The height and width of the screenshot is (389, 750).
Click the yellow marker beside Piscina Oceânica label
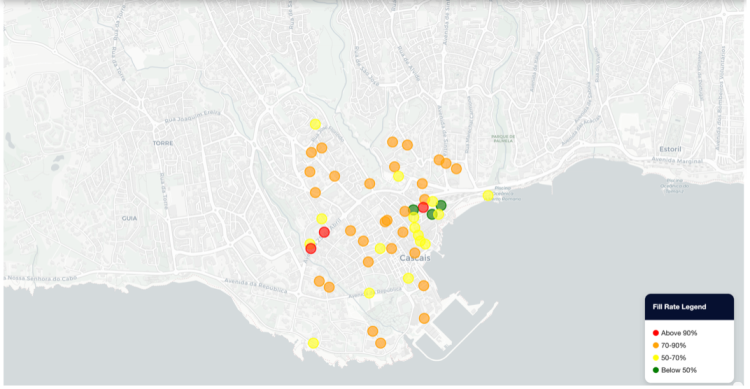pos(487,195)
